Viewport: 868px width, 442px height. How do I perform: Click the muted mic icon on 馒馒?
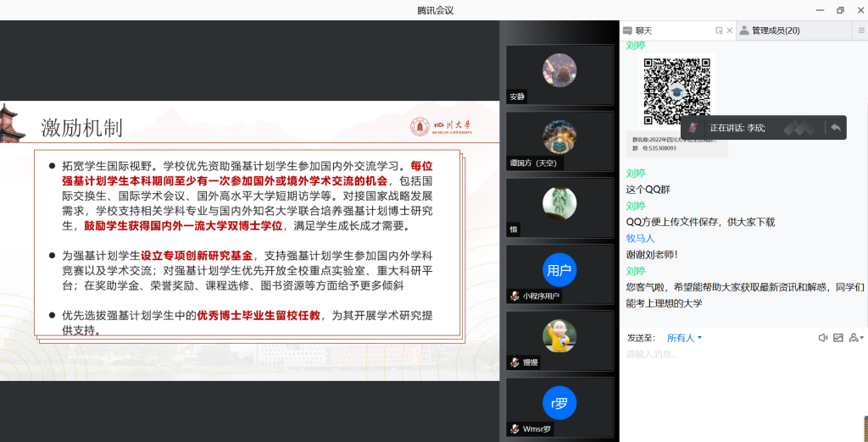(x=514, y=362)
